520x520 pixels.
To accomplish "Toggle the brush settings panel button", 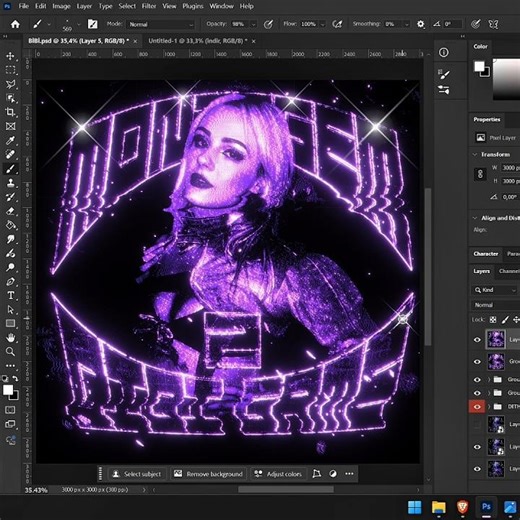I will click(92, 24).
